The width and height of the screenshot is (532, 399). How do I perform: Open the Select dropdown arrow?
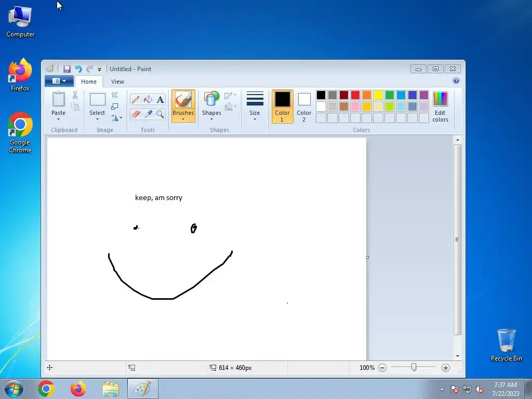[97, 119]
